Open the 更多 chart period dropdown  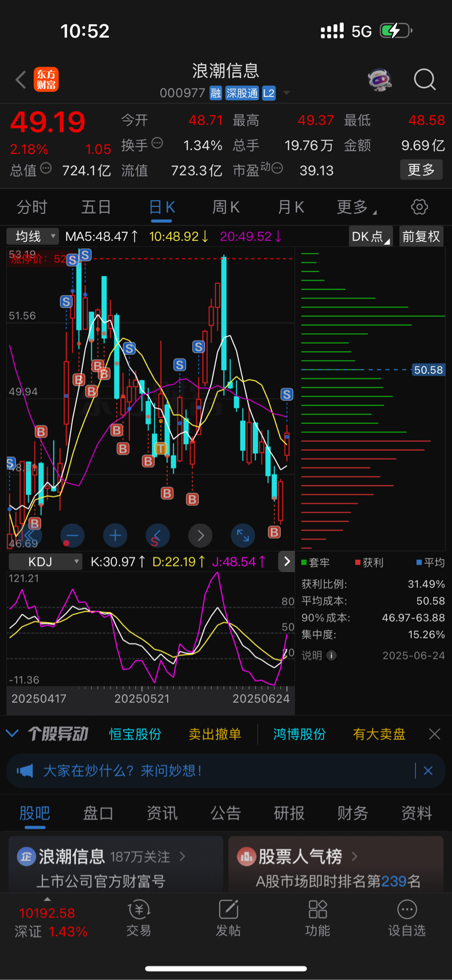click(357, 207)
